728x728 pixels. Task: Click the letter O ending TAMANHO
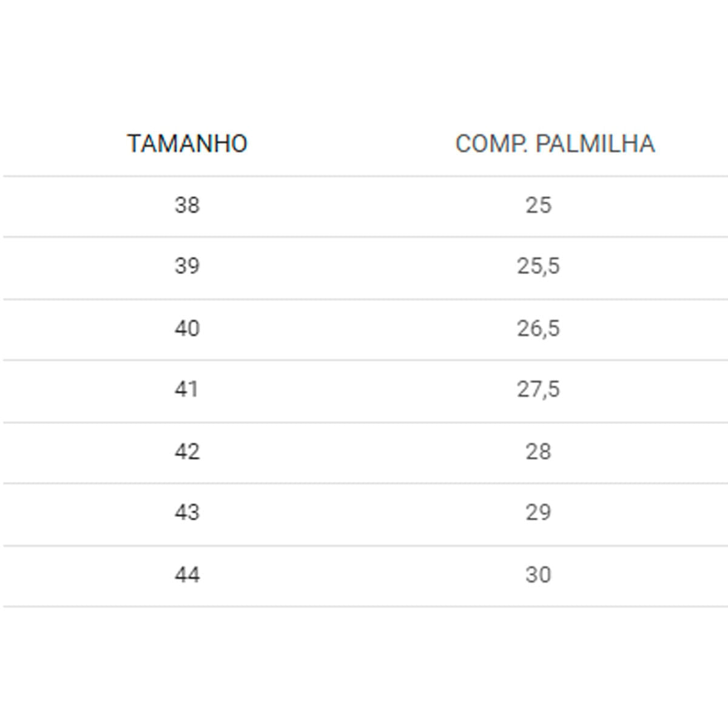click(x=240, y=144)
